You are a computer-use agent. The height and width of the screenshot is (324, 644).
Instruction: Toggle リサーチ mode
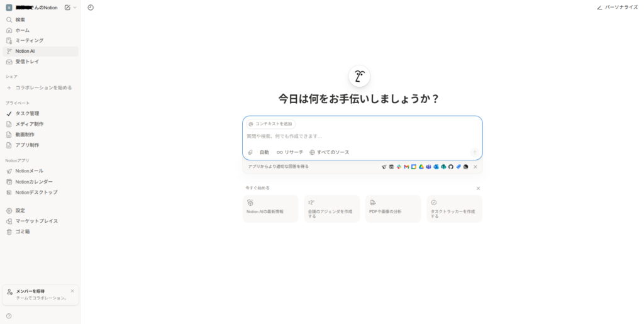(290, 152)
